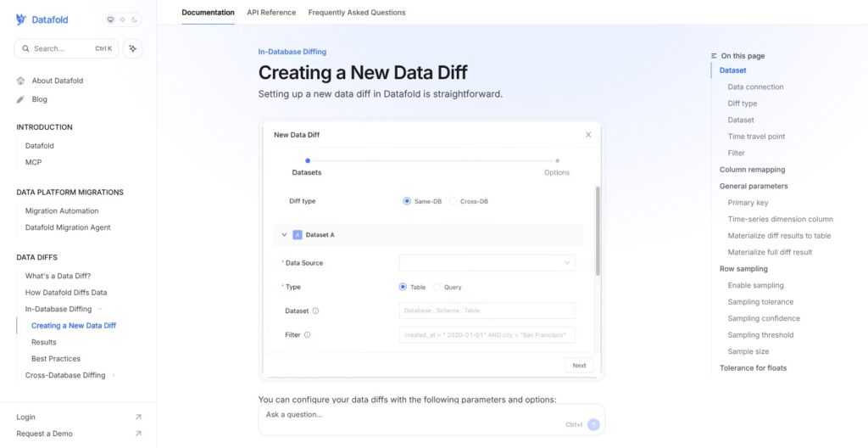Open the Migration Automation page
The height and width of the screenshot is (448, 868).
tap(62, 210)
